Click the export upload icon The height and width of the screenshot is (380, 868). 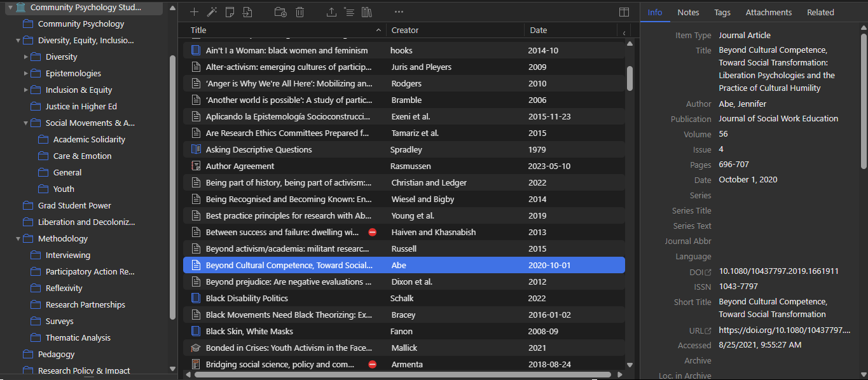(331, 12)
